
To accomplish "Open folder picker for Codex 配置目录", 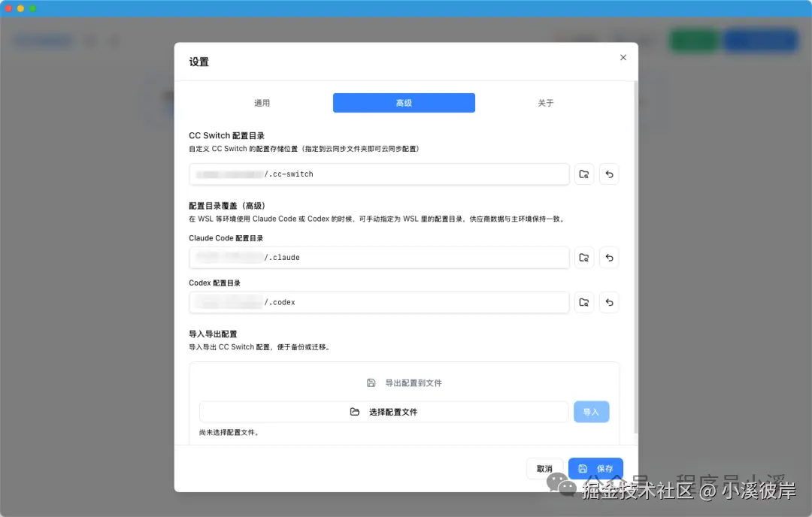I will point(584,302).
